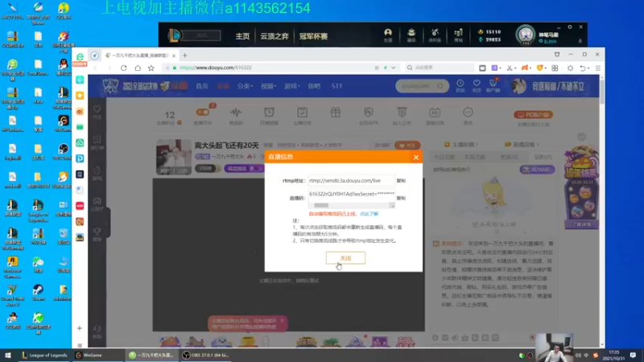Add a sidebar item with the plus icon

point(80,328)
